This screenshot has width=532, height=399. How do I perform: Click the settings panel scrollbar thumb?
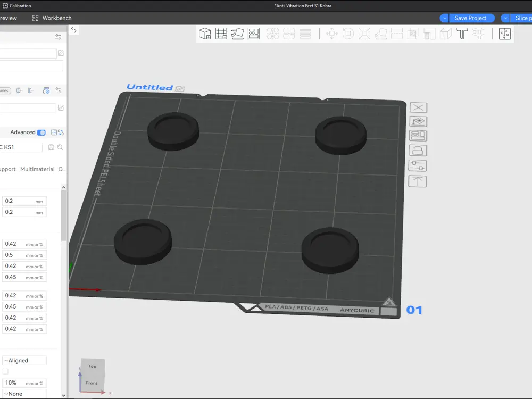click(64, 216)
